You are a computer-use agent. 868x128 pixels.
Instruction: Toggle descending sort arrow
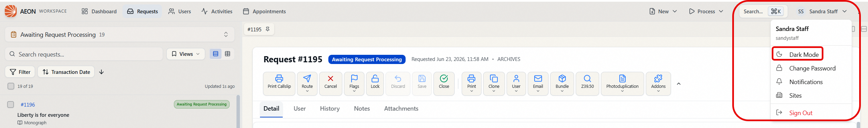point(101,72)
